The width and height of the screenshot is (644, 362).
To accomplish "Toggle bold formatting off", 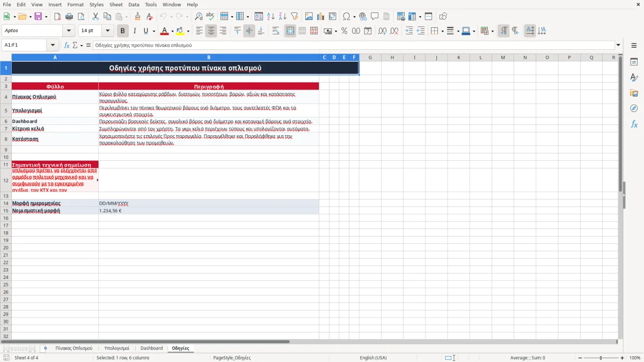I will point(123,31).
